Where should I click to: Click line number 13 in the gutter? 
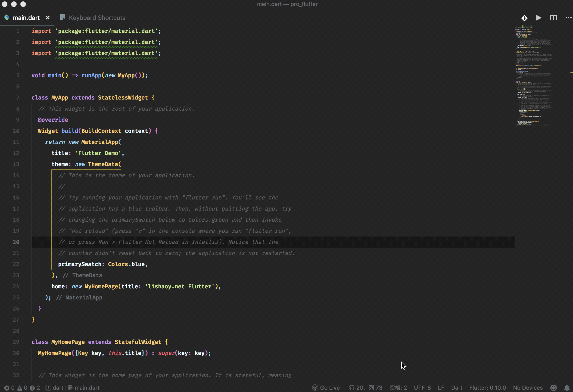click(x=16, y=164)
